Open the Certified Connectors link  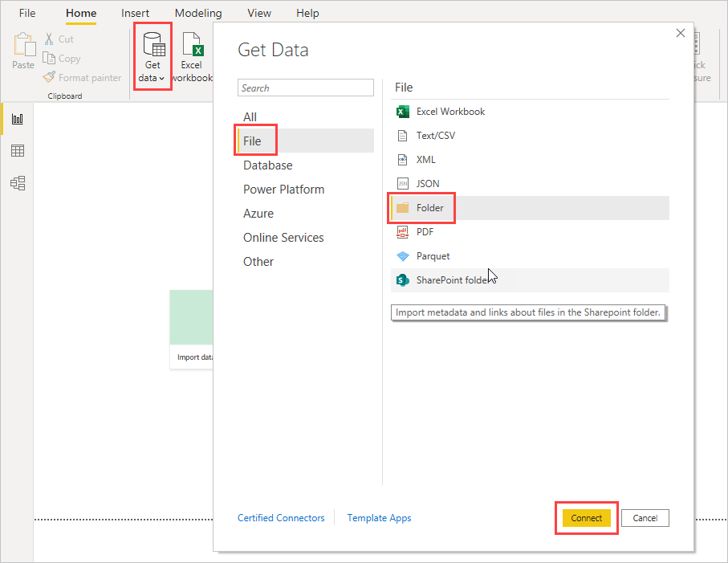coord(281,518)
